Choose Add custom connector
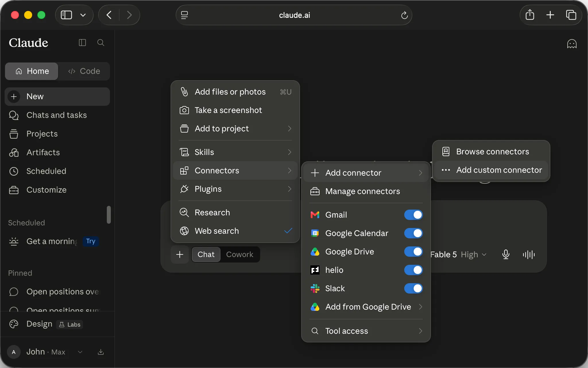This screenshot has width=588, height=368. coord(491,170)
